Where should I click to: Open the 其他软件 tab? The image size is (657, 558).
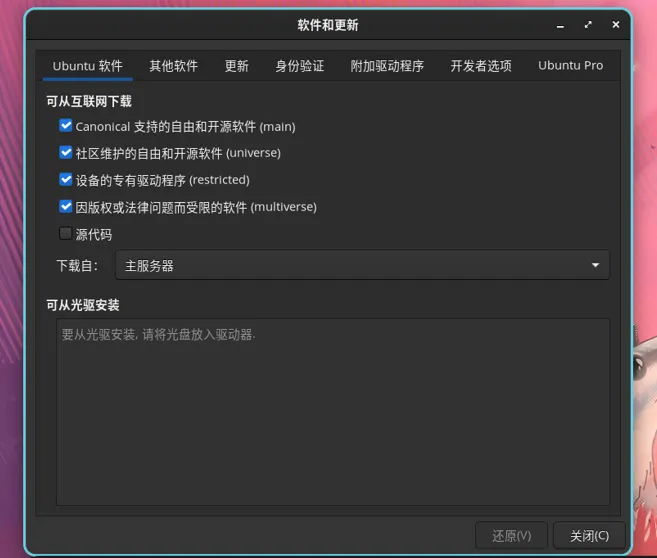coord(173,66)
